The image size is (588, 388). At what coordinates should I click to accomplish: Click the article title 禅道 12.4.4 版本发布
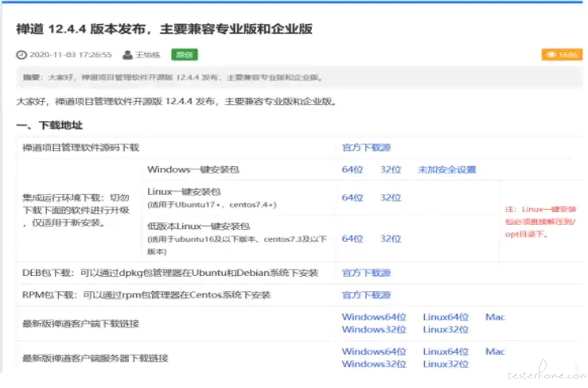coord(164,29)
